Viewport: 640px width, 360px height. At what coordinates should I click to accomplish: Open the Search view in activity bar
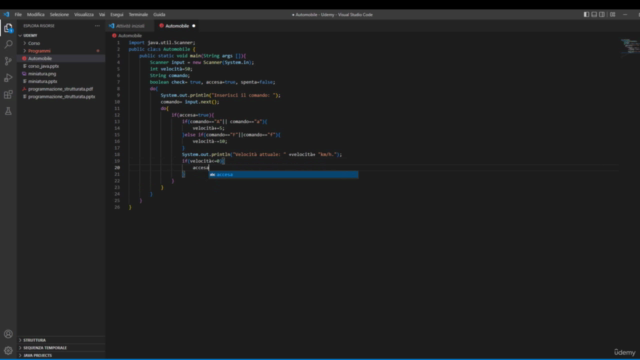[8, 44]
